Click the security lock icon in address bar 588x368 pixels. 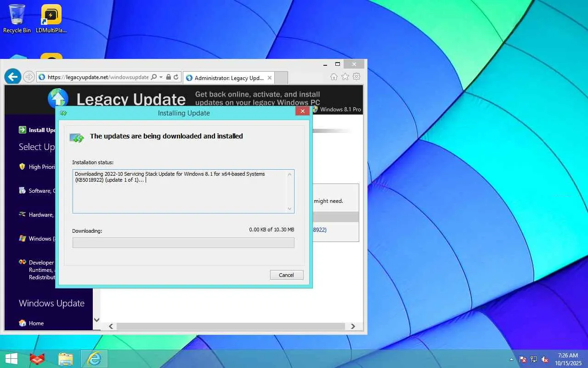point(169,77)
